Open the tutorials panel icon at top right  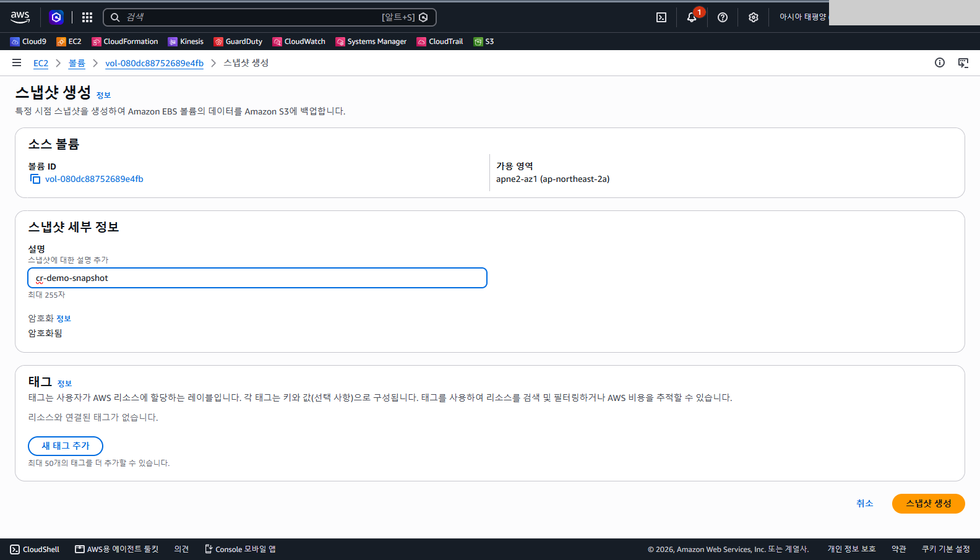pyautogui.click(x=963, y=62)
